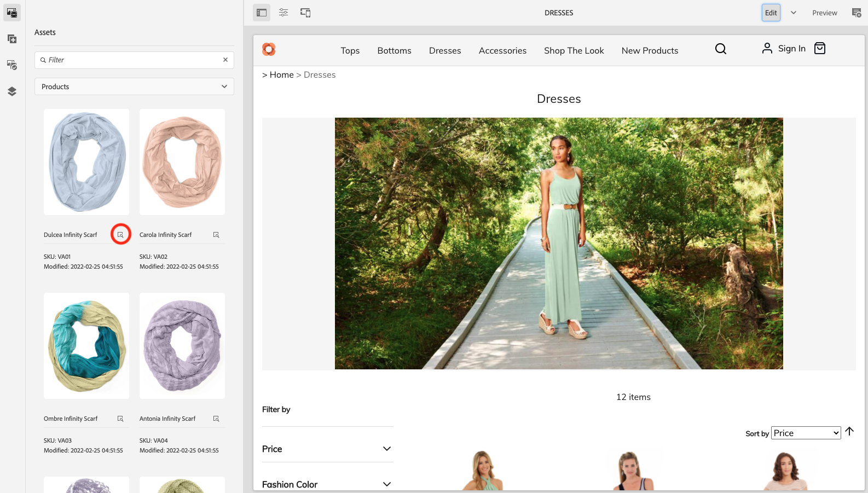This screenshot has width=868, height=493.
Task: Open the Associated Content panel icon
Action: click(12, 65)
